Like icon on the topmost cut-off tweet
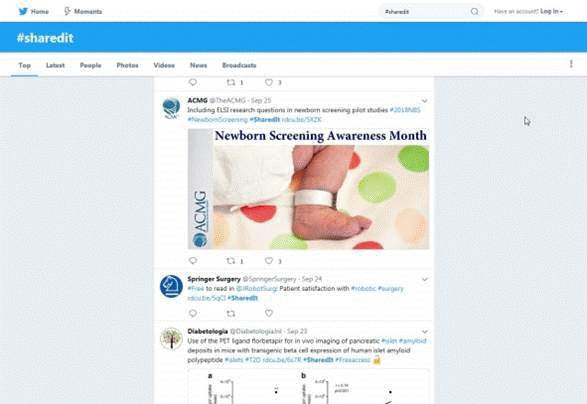The width and height of the screenshot is (587, 404). click(x=269, y=82)
